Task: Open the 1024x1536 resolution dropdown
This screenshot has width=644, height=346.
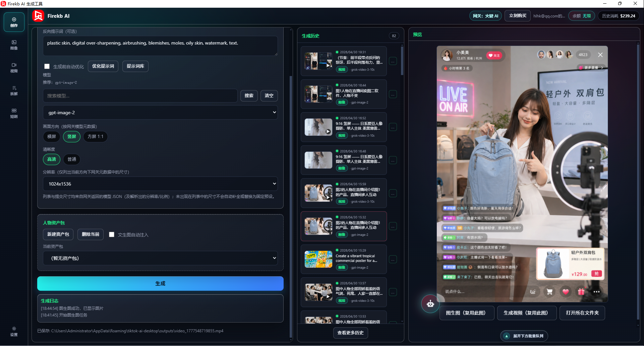Action: (160, 184)
